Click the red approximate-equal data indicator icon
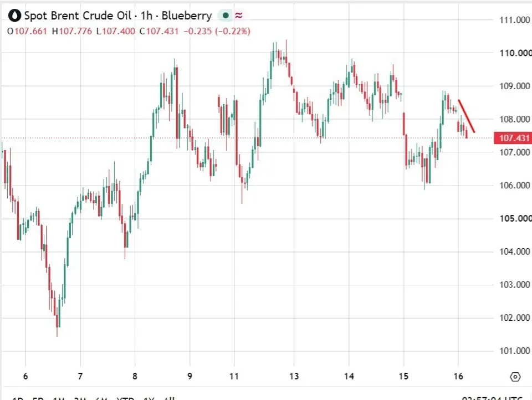Image resolution: width=532 pixels, height=400 pixels. coord(239,16)
